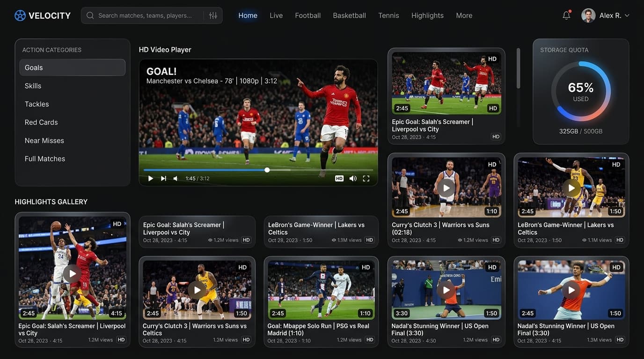Open search filter settings icon
644x359 pixels.
213,15
